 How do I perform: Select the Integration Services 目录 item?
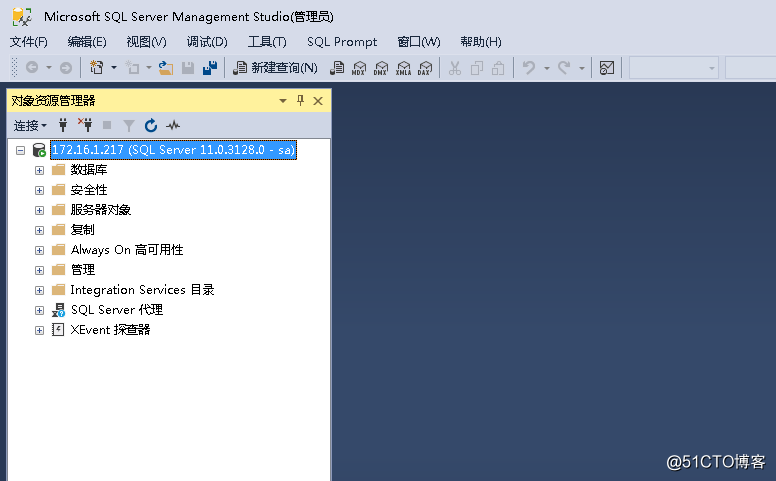[143, 290]
